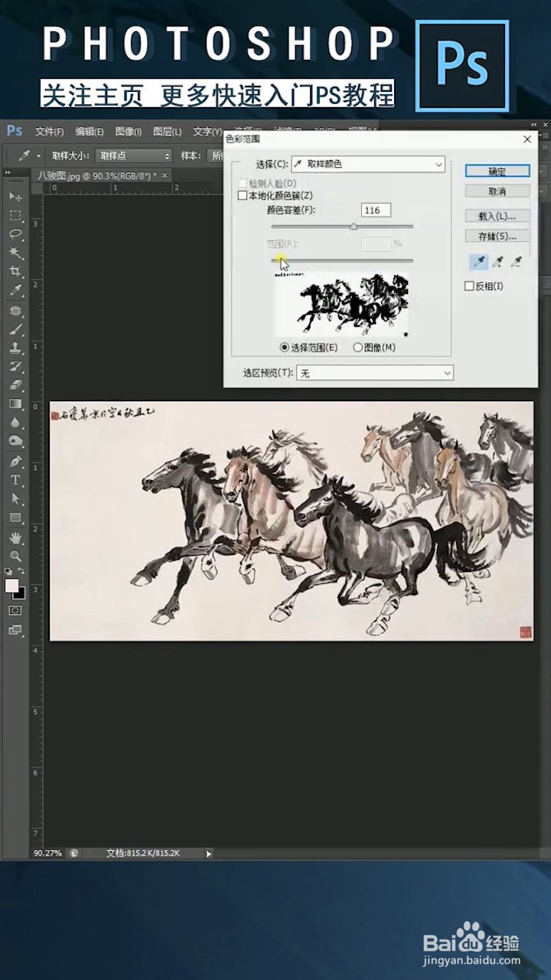Select the Zoom tool

pyautogui.click(x=15, y=557)
